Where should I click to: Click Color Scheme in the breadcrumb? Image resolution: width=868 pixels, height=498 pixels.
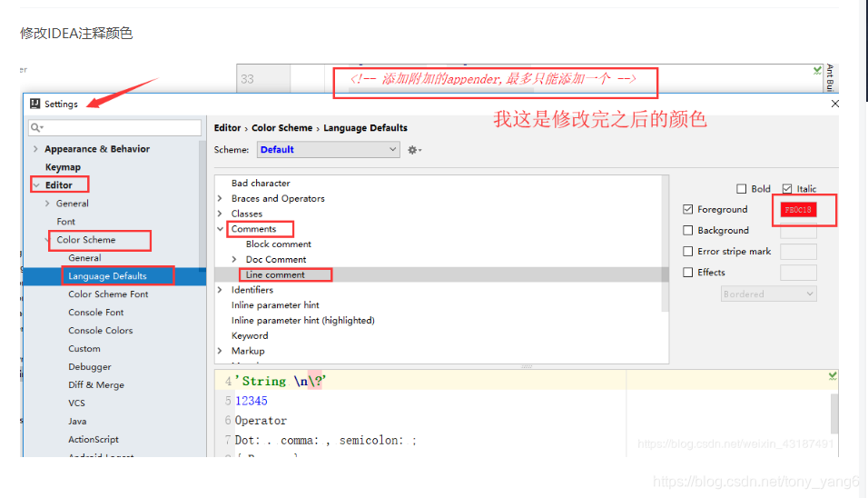[282, 128]
